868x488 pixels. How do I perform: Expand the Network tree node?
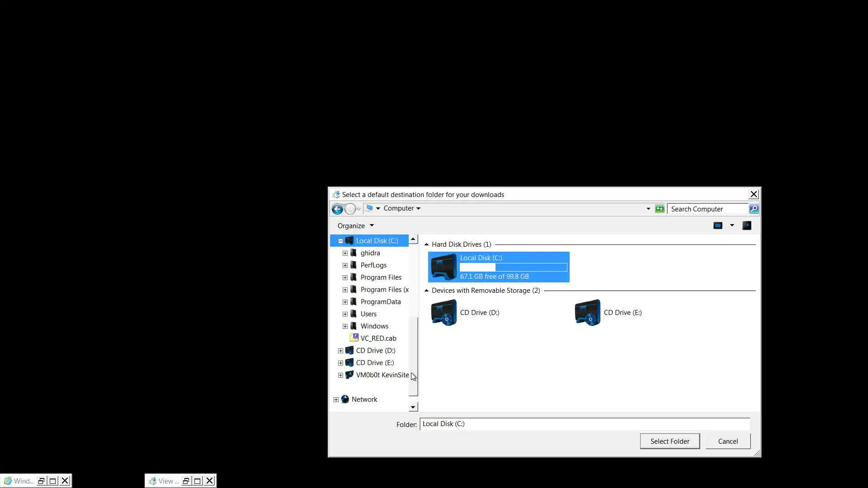[336, 399]
